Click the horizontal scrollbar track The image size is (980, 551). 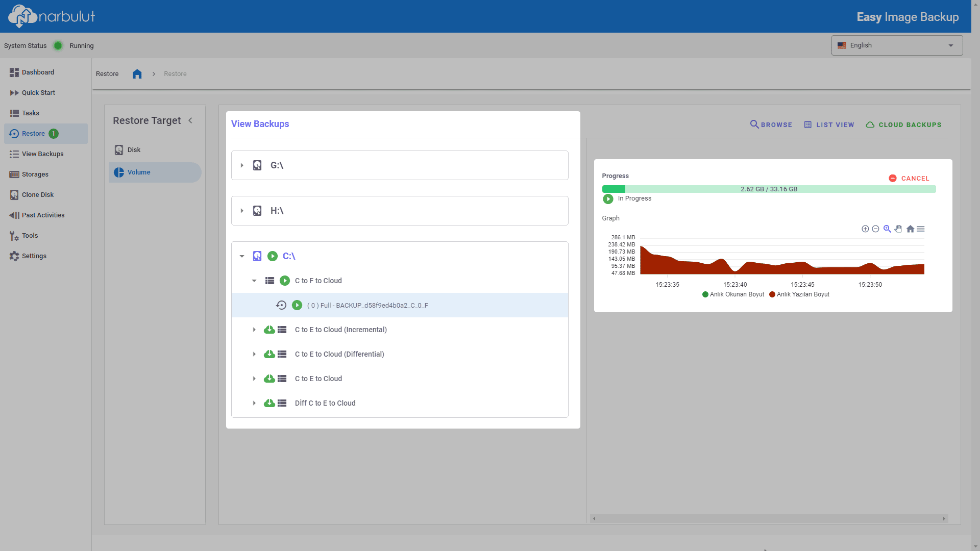[769, 518]
